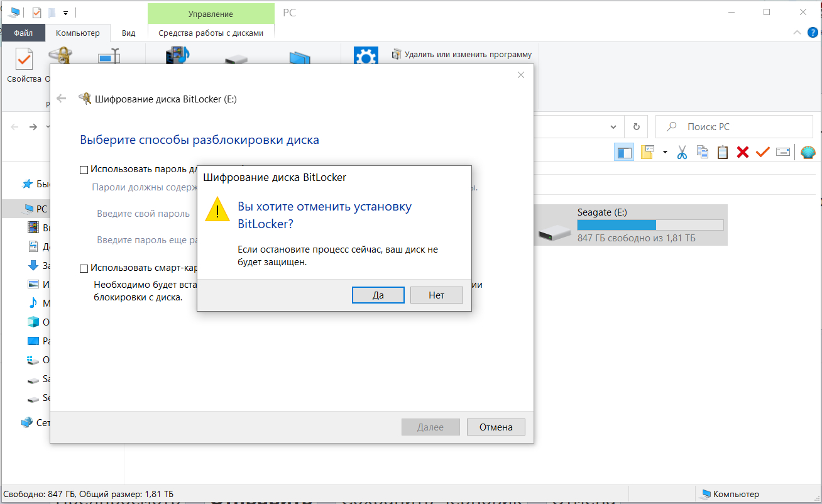Image resolution: width=822 pixels, height=504 pixels.
Task: Navigate forward in Explorer
Action: pos(33,126)
